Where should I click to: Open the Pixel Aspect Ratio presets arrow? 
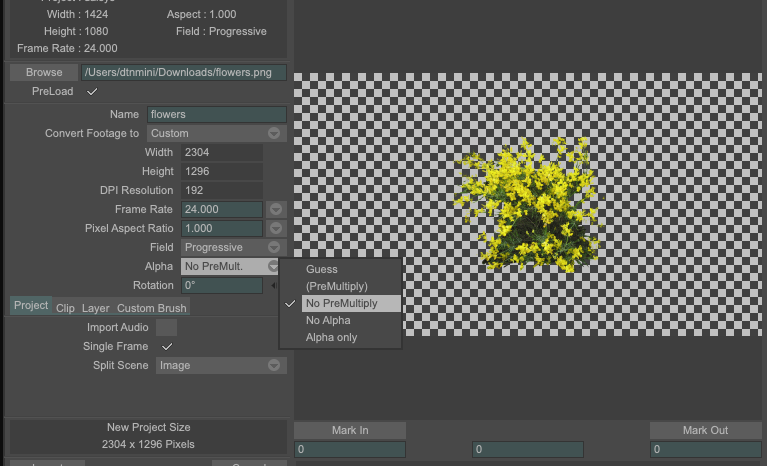(x=276, y=228)
